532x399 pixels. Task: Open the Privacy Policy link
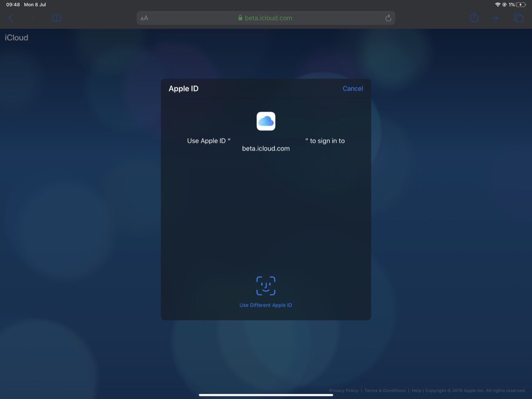coord(343,390)
